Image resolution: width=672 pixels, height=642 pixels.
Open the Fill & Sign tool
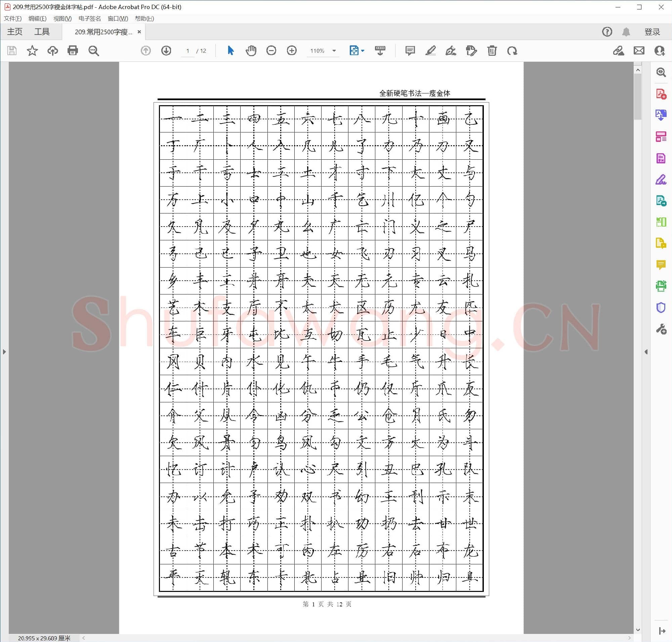tap(661, 178)
